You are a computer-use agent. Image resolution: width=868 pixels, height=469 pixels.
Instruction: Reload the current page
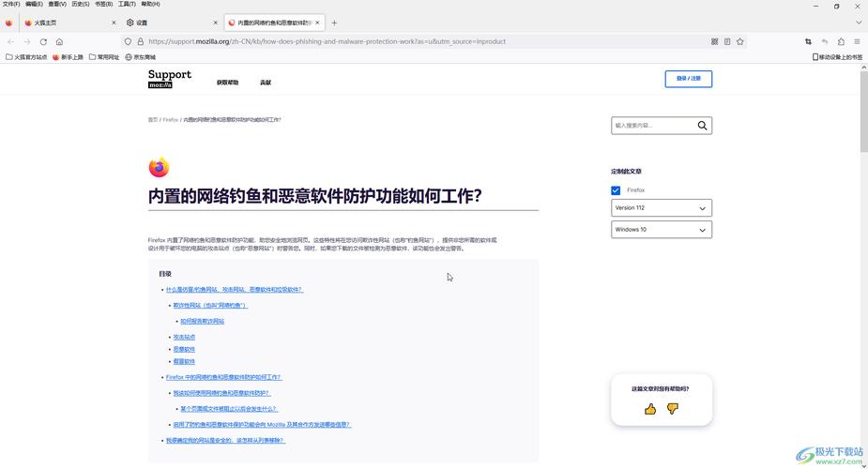click(43, 41)
